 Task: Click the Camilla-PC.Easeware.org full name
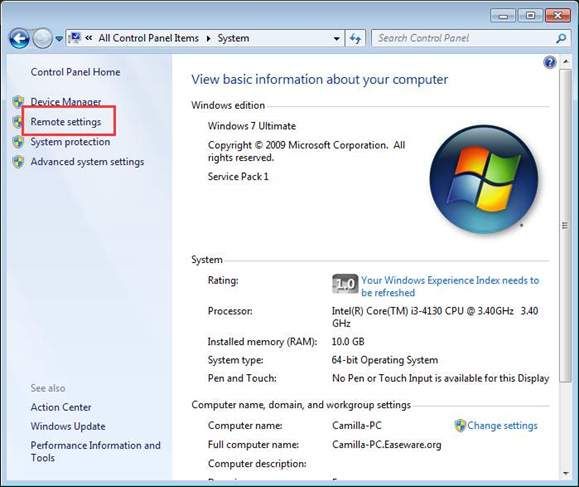387,445
